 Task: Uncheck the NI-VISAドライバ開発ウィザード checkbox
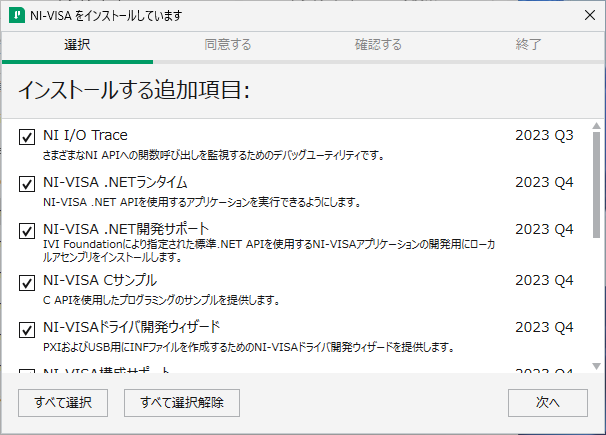[27, 330]
